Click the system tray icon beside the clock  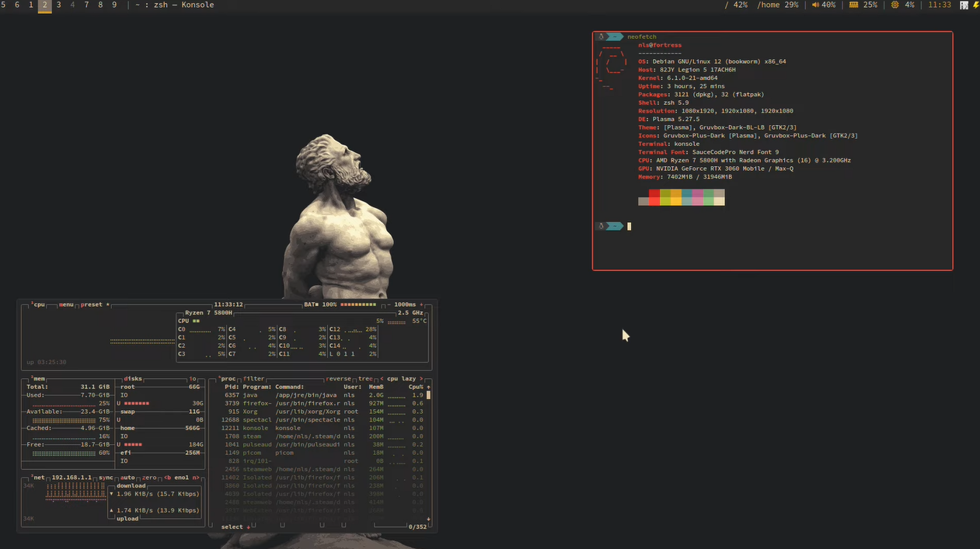click(x=964, y=5)
